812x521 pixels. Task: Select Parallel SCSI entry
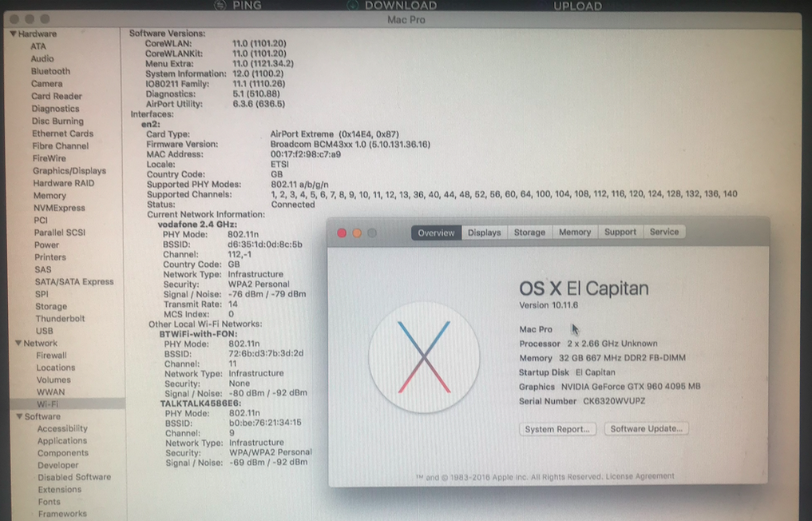point(60,233)
